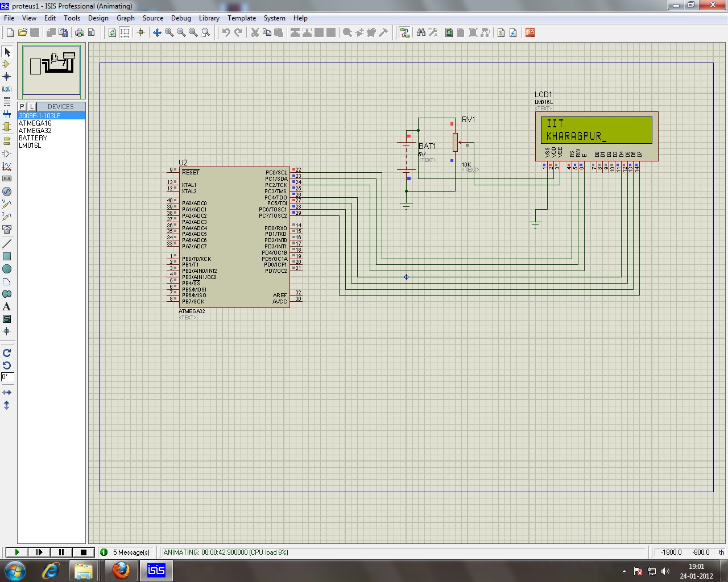The height and width of the screenshot is (582, 728).
Task: Open Firefox from the taskbar
Action: 121,570
